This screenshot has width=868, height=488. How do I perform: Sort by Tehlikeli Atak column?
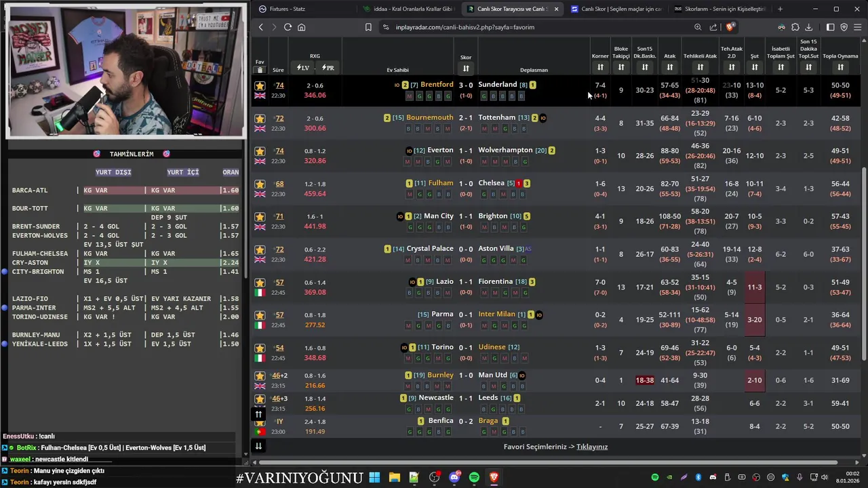701,67
